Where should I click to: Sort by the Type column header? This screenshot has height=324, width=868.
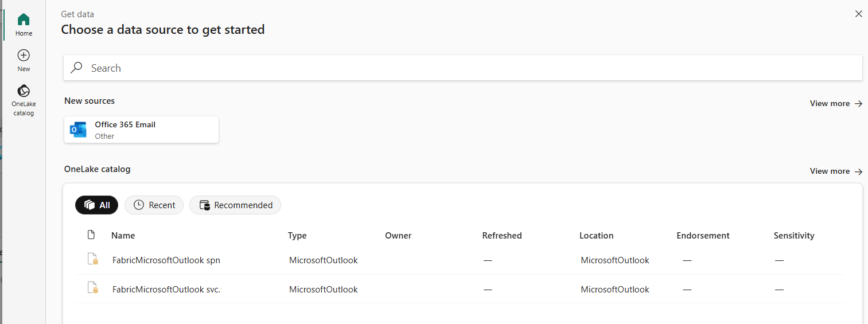click(x=297, y=235)
